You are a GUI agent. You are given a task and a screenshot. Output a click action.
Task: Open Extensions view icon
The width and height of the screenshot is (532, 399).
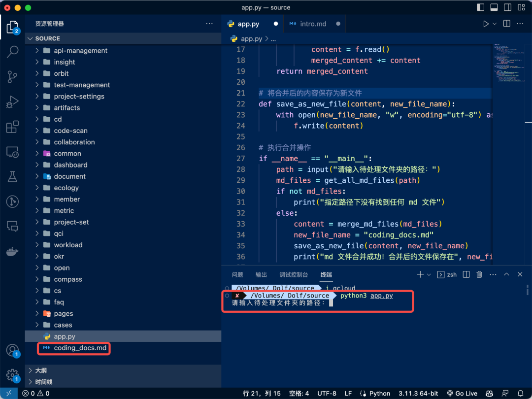coord(12,127)
